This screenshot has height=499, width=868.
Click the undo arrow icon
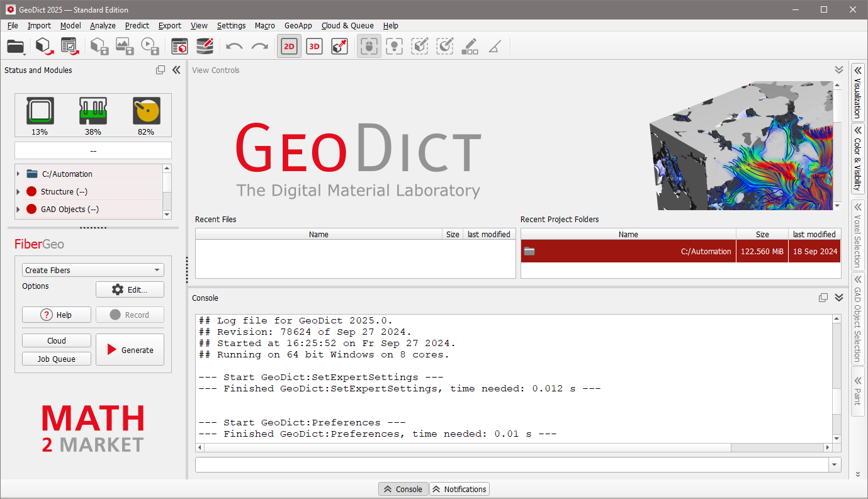coord(234,47)
